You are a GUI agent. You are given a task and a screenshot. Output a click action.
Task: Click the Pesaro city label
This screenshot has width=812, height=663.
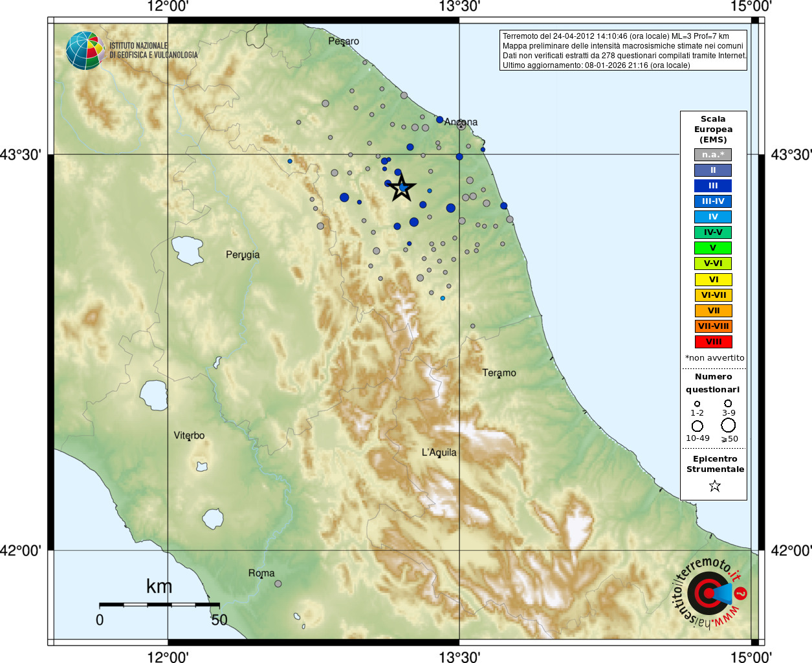pos(344,41)
